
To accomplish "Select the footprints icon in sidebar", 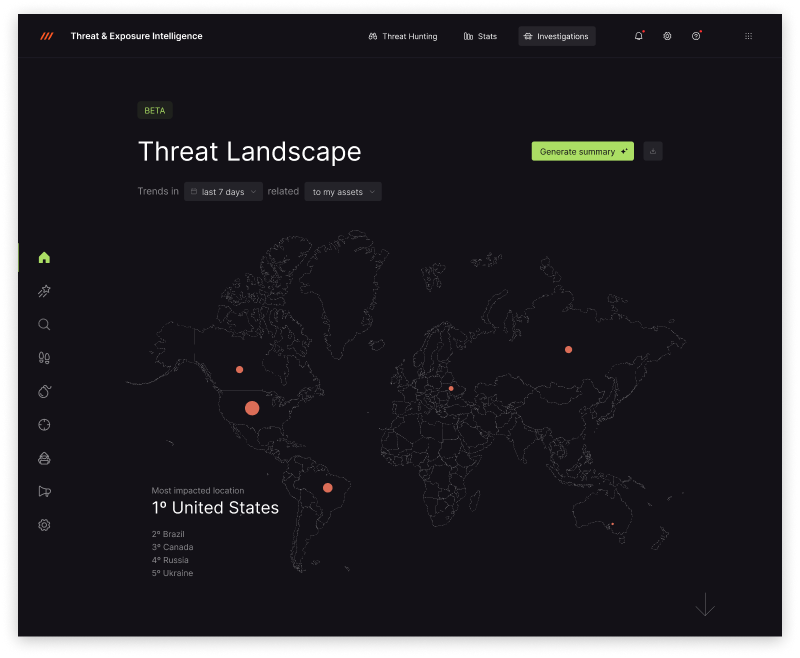I will (x=44, y=358).
